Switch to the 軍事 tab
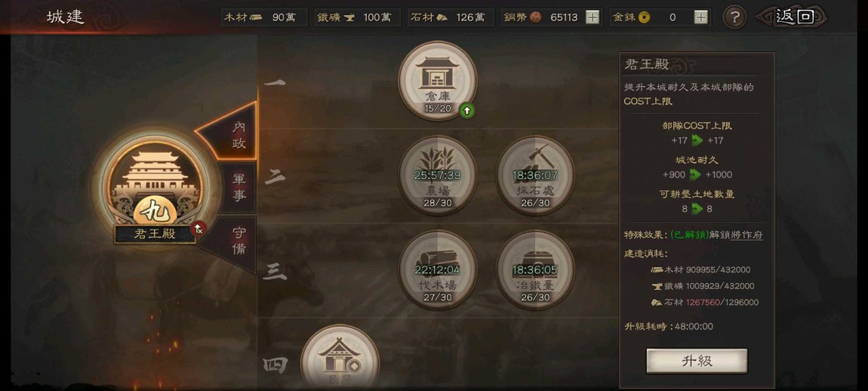 click(x=239, y=187)
